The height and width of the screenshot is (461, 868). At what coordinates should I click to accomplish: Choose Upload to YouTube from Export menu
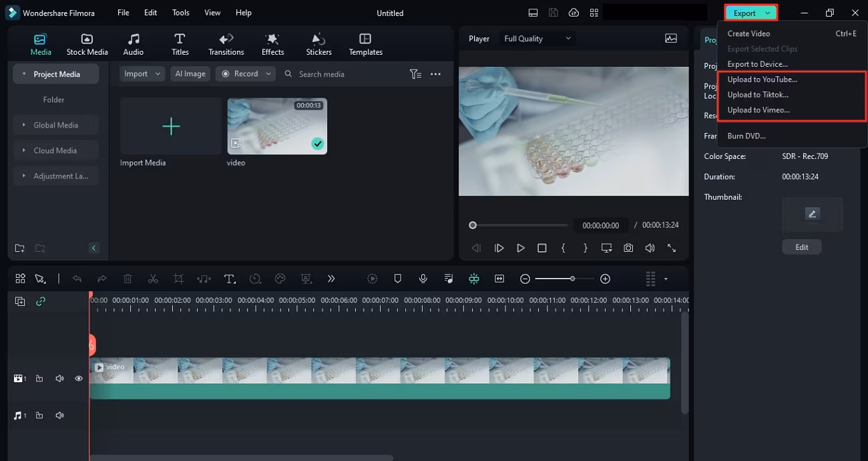point(763,80)
